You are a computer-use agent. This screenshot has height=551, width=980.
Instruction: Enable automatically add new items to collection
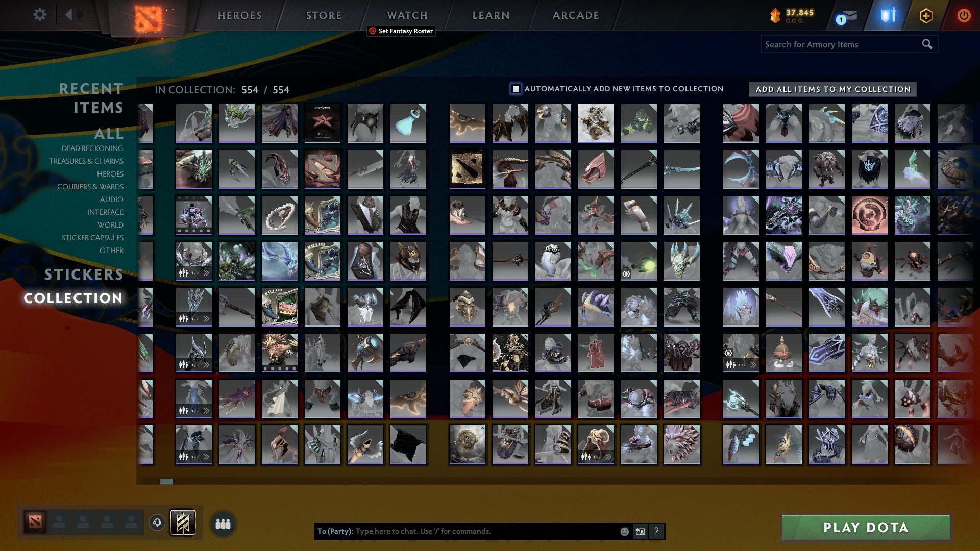coord(515,88)
